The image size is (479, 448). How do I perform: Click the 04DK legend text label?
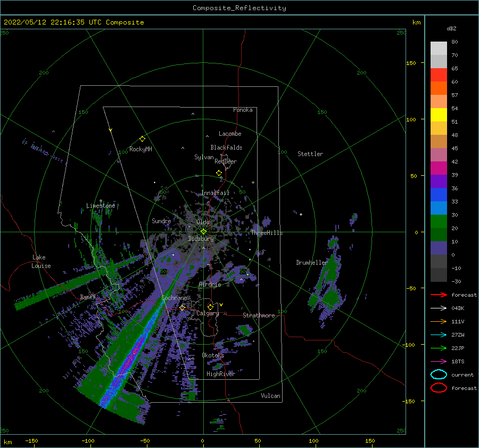458,308
